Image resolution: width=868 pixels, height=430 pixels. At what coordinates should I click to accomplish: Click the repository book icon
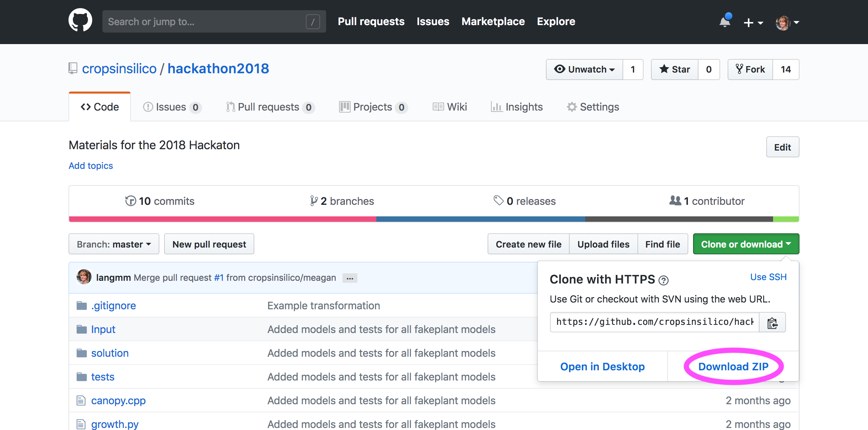click(73, 68)
